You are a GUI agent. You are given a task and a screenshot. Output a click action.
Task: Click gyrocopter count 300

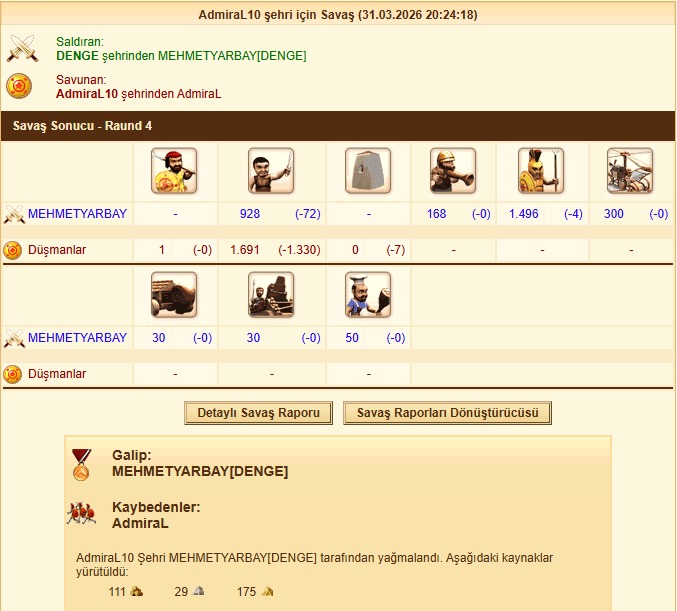tap(614, 214)
